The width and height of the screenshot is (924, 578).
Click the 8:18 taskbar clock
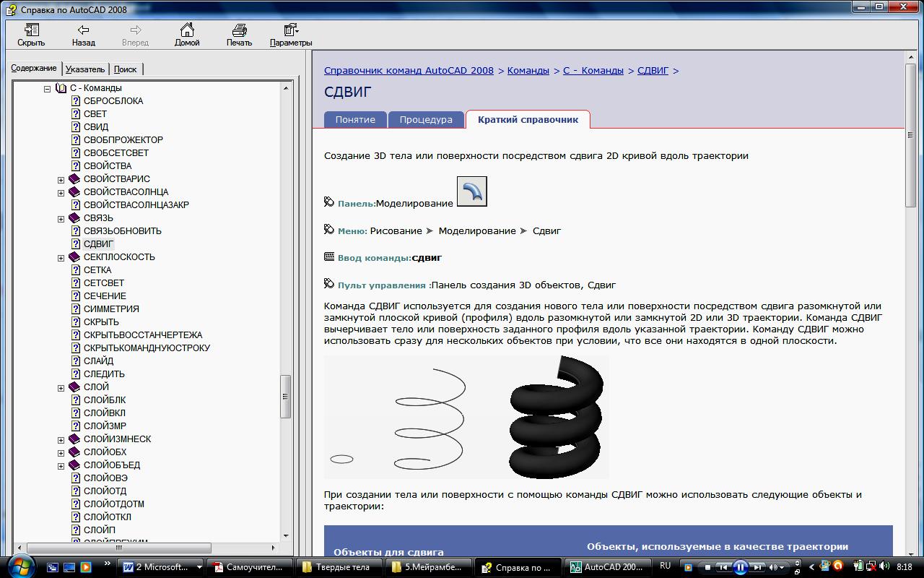pyautogui.click(x=905, y=567)
